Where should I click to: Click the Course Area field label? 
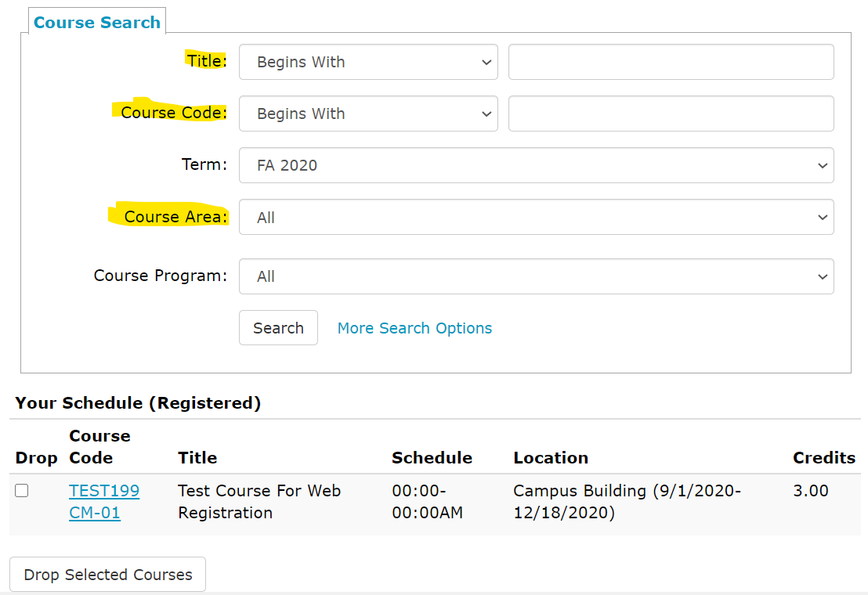pos(175,217)
